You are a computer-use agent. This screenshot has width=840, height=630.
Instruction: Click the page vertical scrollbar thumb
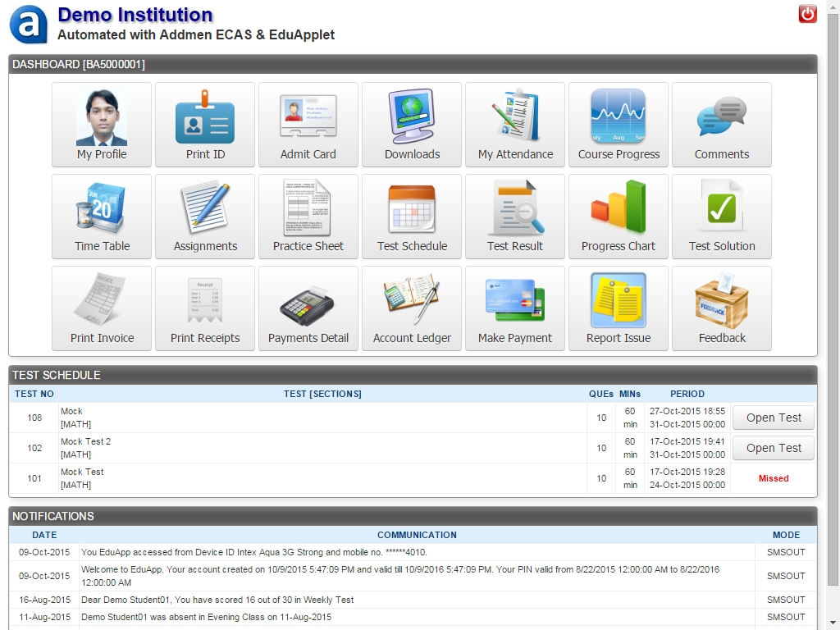coord(833,299)
